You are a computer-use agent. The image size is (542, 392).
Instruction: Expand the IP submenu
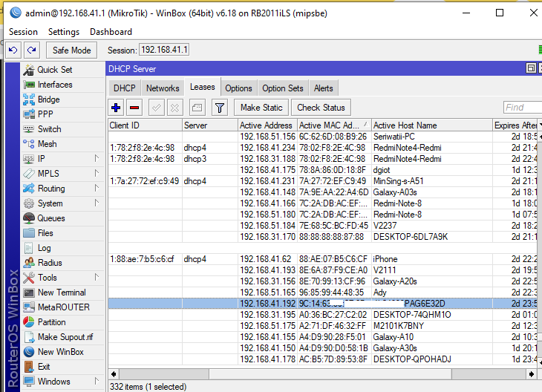point(97,158)
